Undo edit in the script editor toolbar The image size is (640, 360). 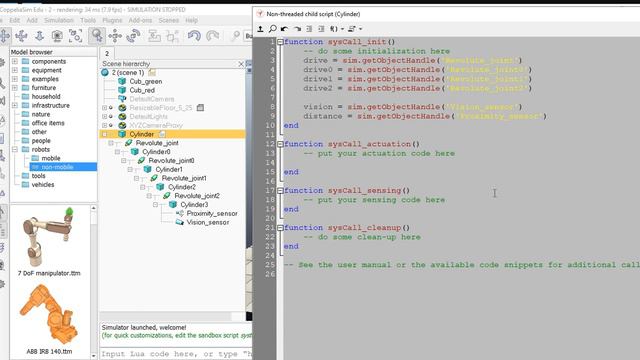[284, 29]
